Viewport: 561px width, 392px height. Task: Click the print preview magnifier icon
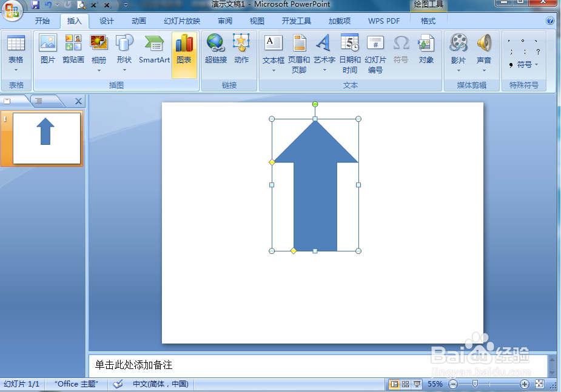click(x=82, y=5)
